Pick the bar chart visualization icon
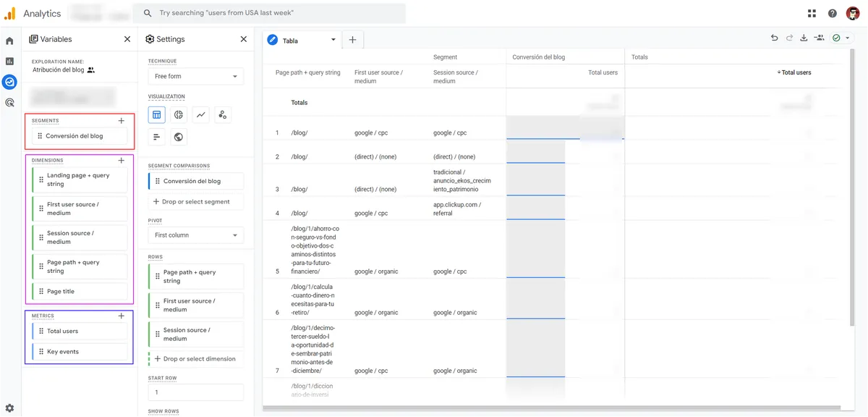Screen dimensions: 868x417 [x=157, y=137]
